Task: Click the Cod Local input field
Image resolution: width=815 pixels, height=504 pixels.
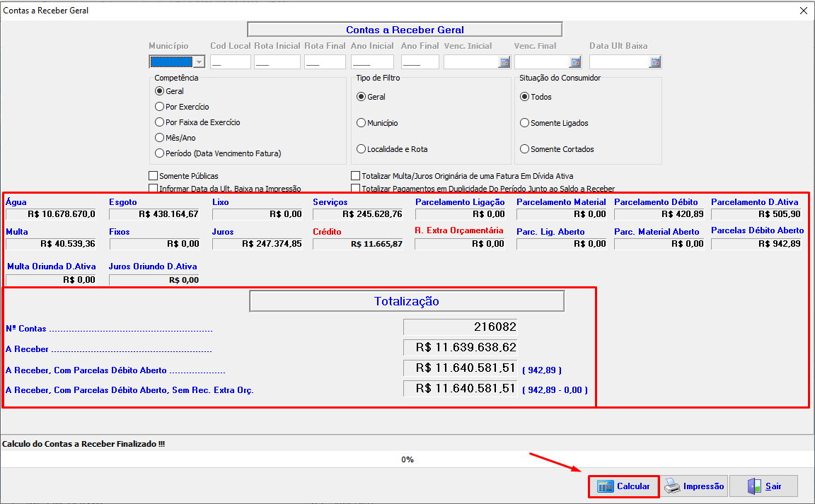Action: [230, 62]
